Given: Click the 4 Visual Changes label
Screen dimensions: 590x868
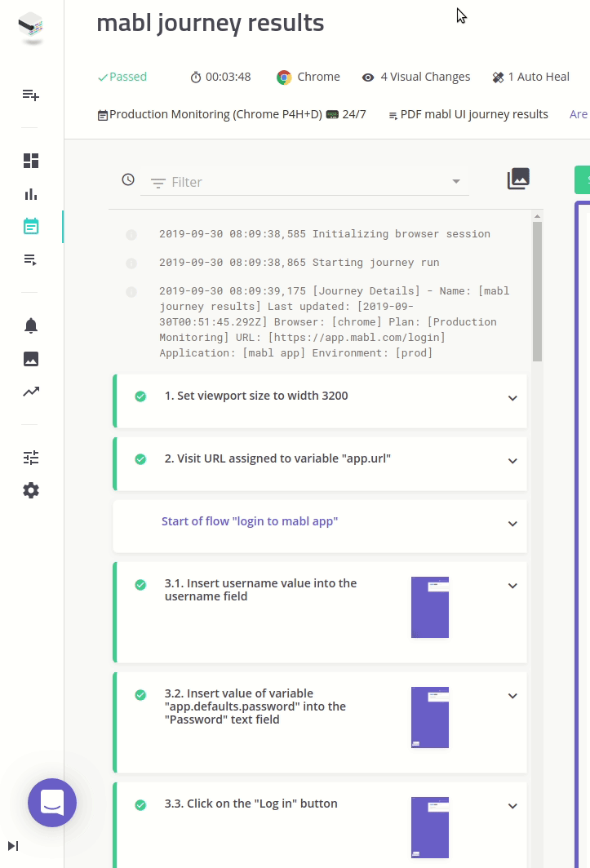Looking at the screenshot, I should tap(425, 77).
